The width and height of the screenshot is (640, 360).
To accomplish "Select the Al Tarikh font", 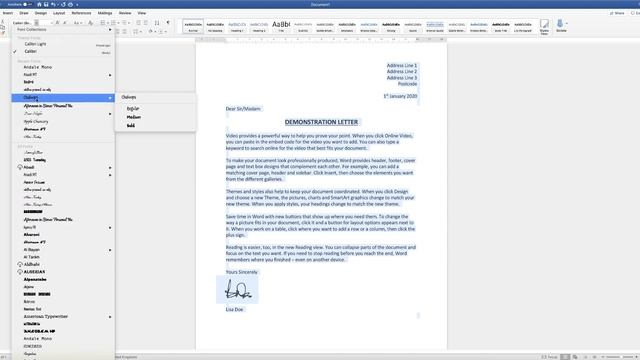I will 31,257.
